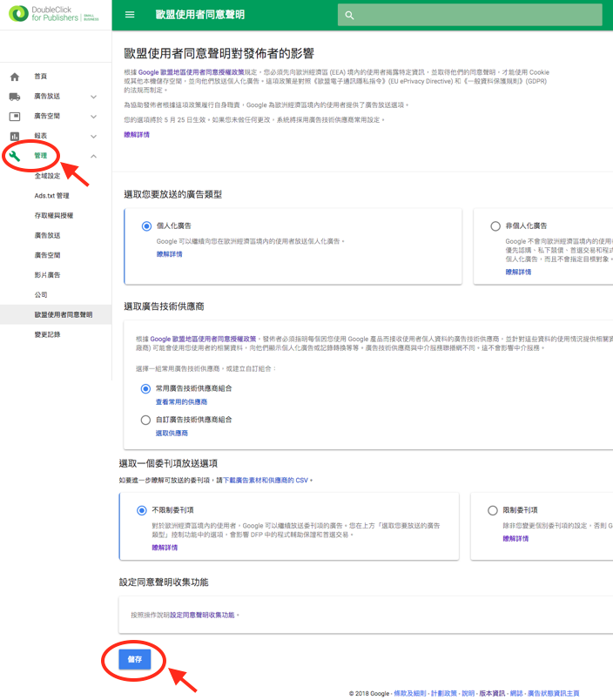The image size is (613, 700).
Task: Click the wrench icon for 管理
Action: coord(15,156)
